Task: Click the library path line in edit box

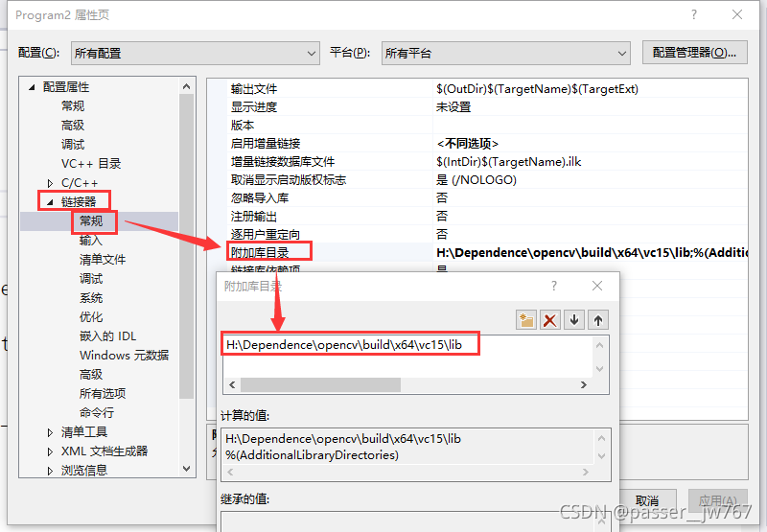Action: tap(344, 345)
